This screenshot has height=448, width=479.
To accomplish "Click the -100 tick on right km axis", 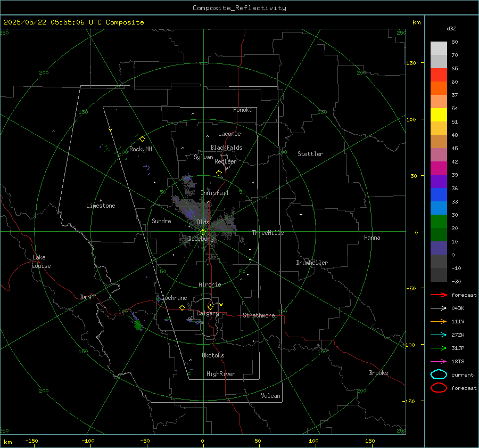I will click(408, 345).
